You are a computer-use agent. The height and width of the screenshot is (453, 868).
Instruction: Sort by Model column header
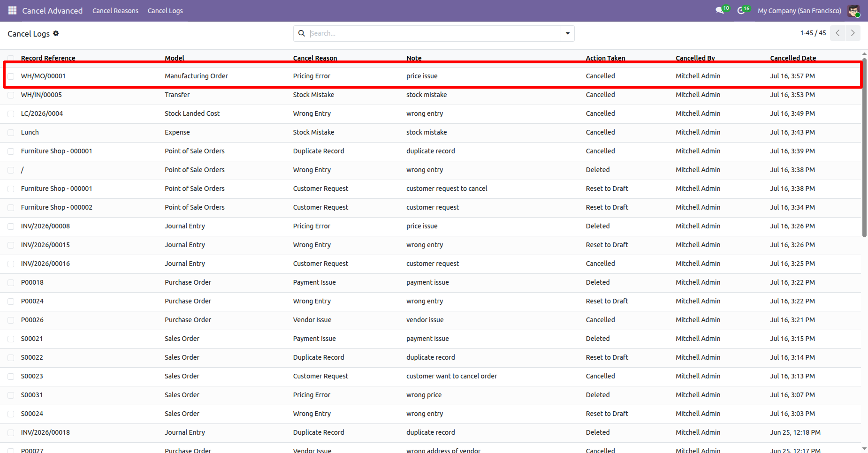pyautogui.click(x=175, y=58)
